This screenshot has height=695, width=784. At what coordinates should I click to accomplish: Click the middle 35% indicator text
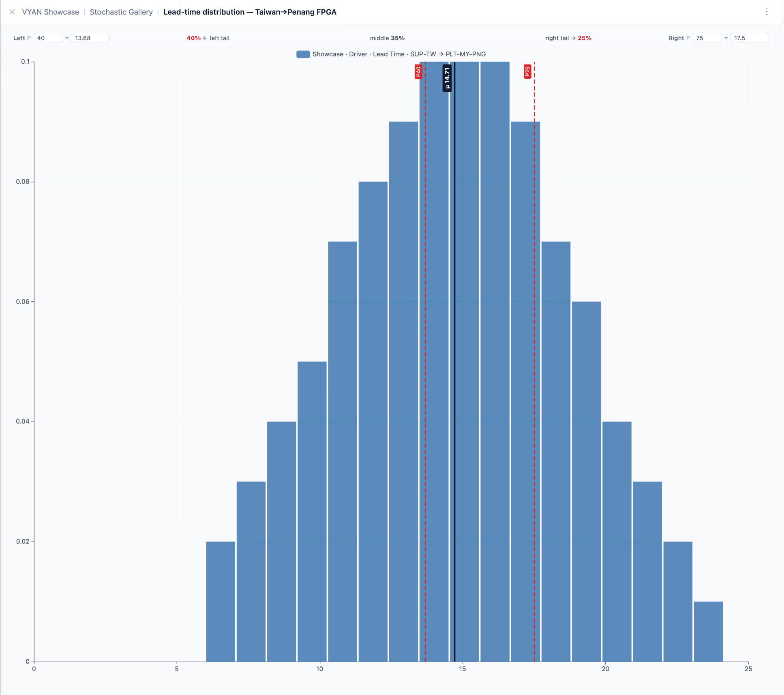coord(387,38)
